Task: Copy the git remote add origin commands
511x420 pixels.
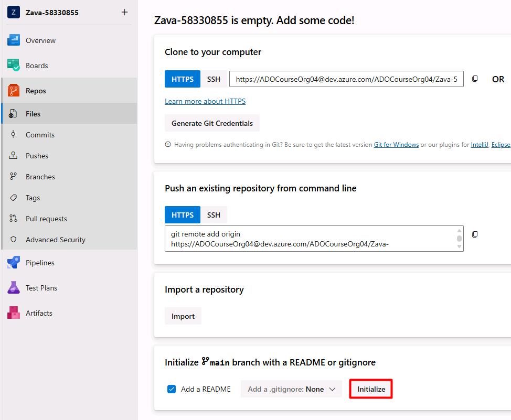Action: (x=475, y=234)
